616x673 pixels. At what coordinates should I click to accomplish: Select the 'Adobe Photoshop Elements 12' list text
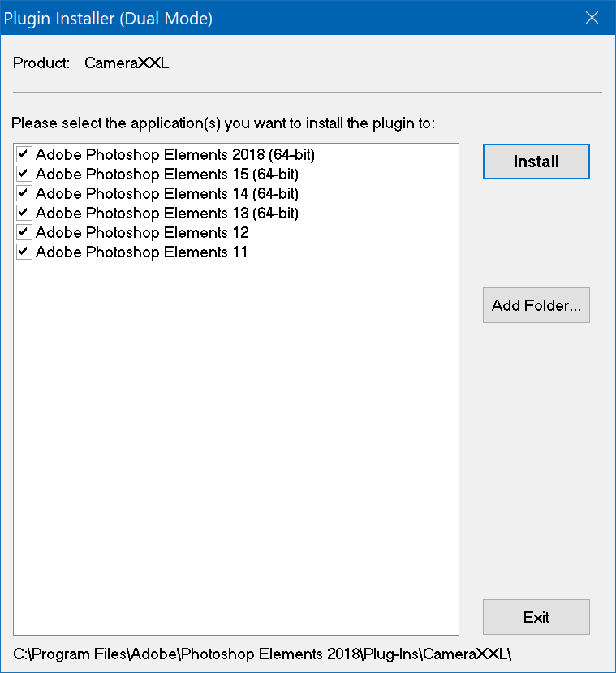click(x=142, y=232)
